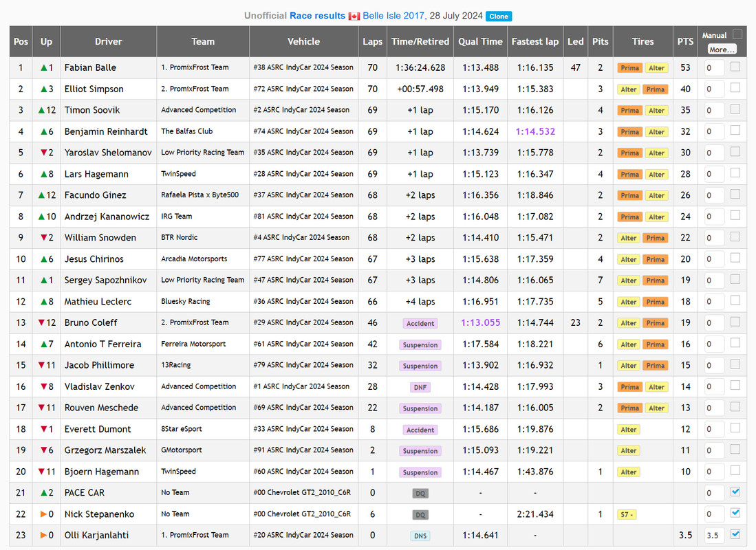
Task: Click the red down arrow in Yaroslav Shelomanov's row
Action: tap(44, 153)
